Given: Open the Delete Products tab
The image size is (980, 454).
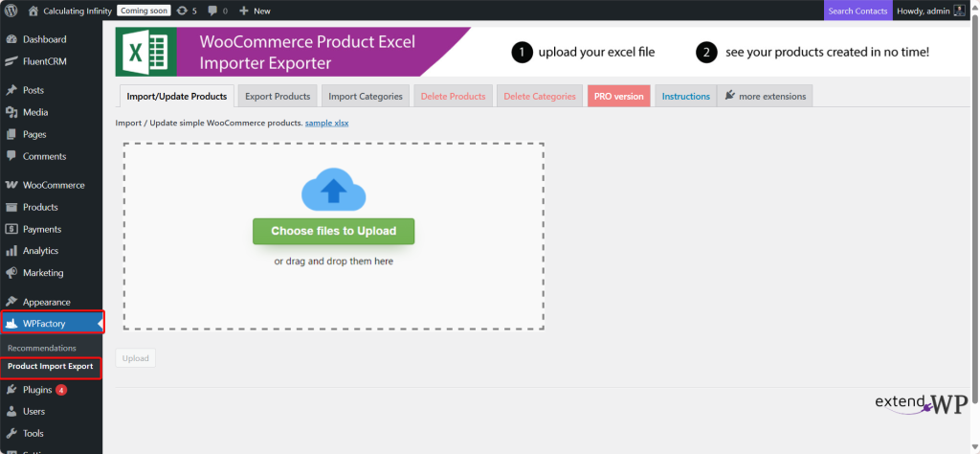Looking at the screenshot, I should (x=453, y=97).
